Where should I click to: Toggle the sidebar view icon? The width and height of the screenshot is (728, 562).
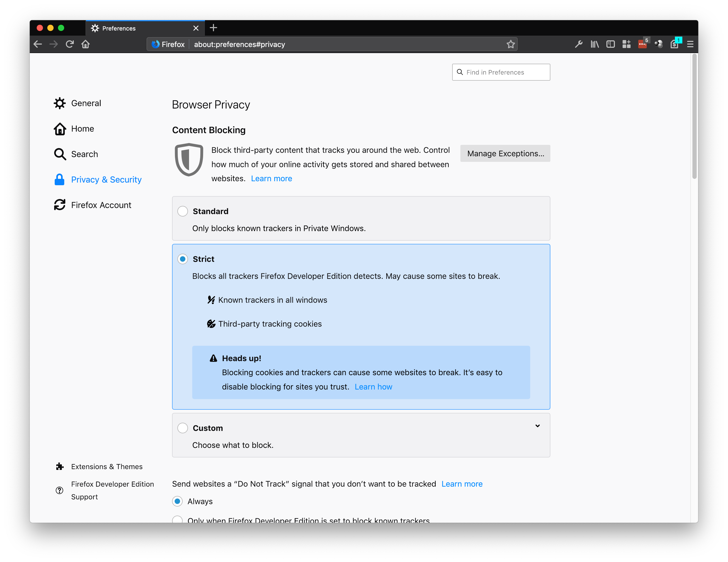click(610, 44)
